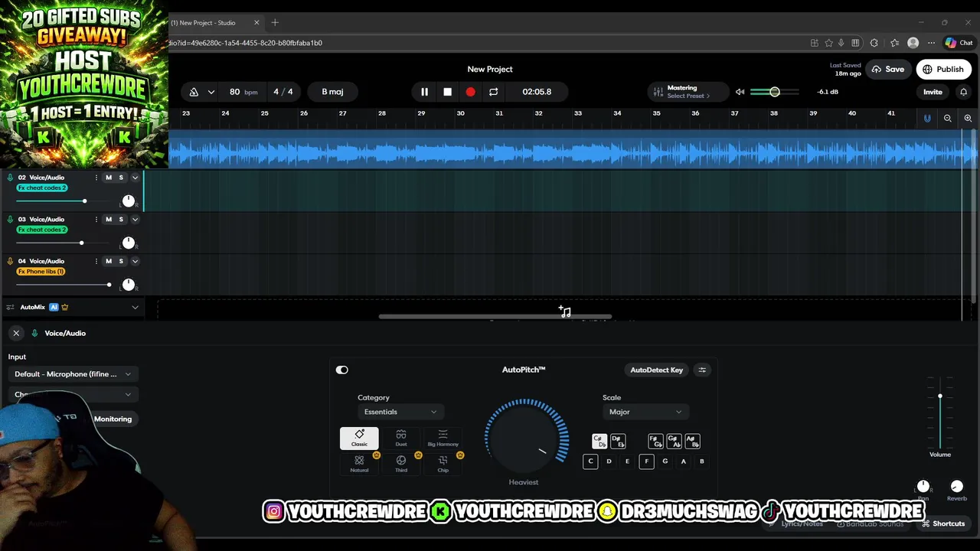The width and height of the screenshot is (980, 551).
Task: Select the Third AutoPitch effect
Action: [401, 464]
